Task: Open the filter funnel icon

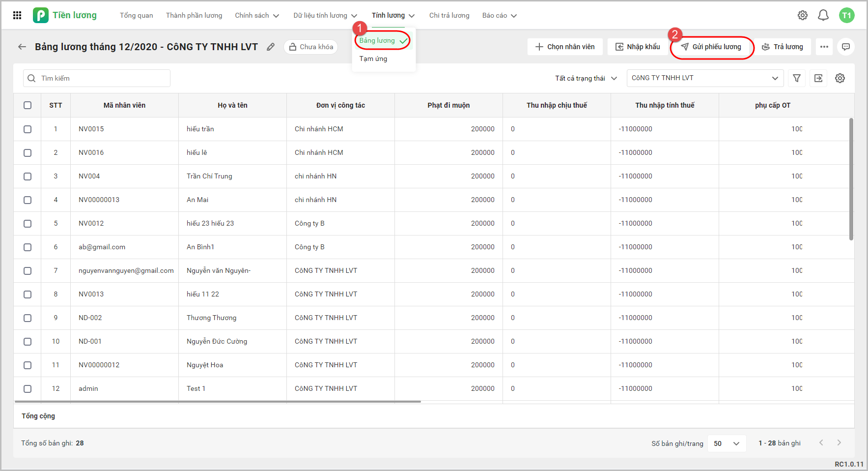Action: click(x=797, y=78)
